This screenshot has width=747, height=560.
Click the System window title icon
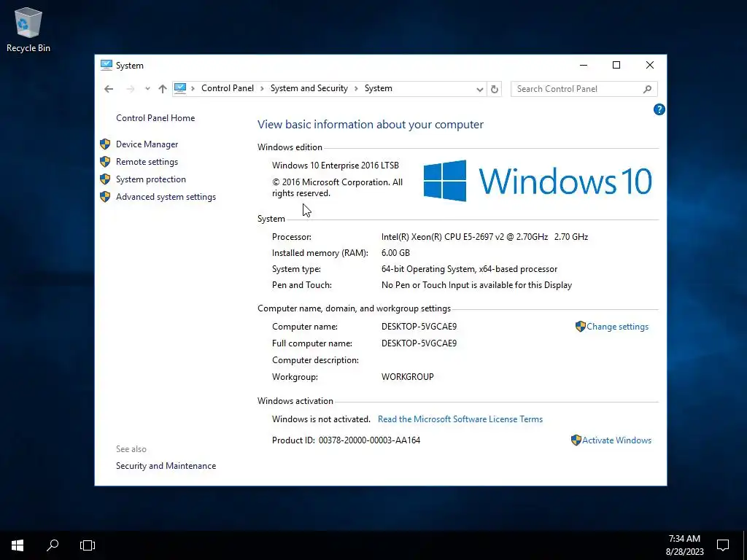click(107, 65)
